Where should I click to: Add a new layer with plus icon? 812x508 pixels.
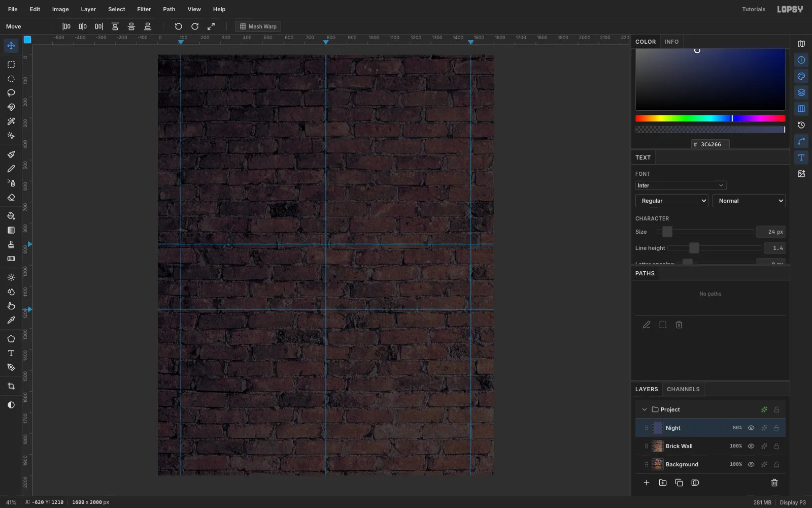(647, 483)
